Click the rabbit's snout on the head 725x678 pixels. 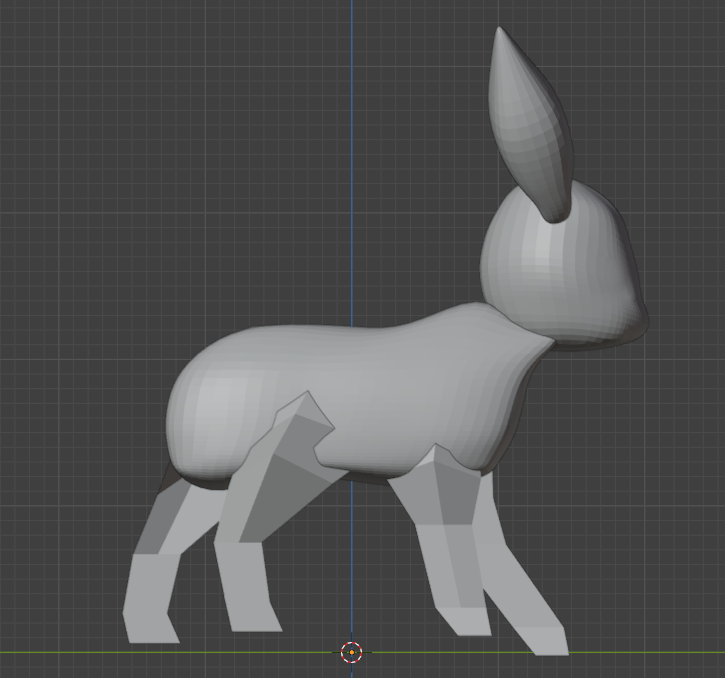pos(633,312)
